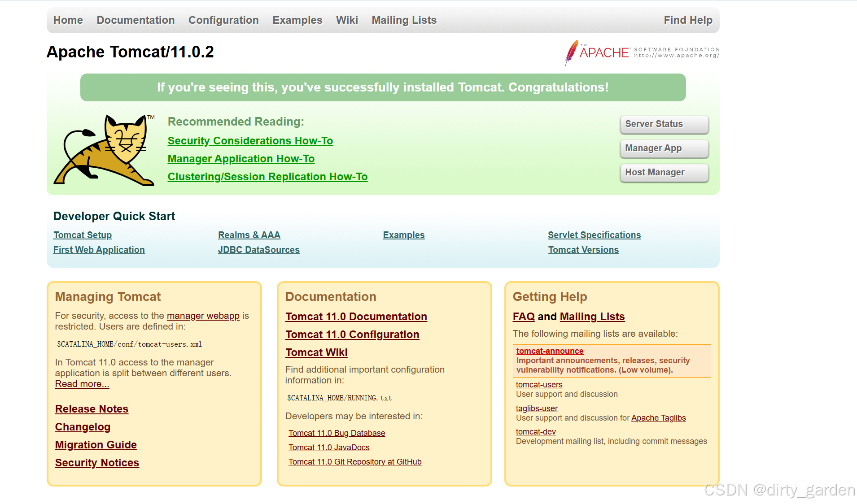Click the Host Manager button

(x=664, y=173)
